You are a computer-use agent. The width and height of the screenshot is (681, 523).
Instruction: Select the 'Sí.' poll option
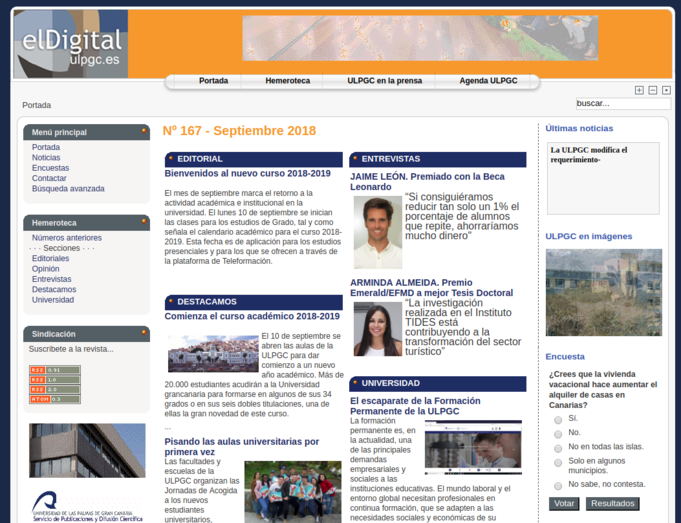[x=558, y=419]
